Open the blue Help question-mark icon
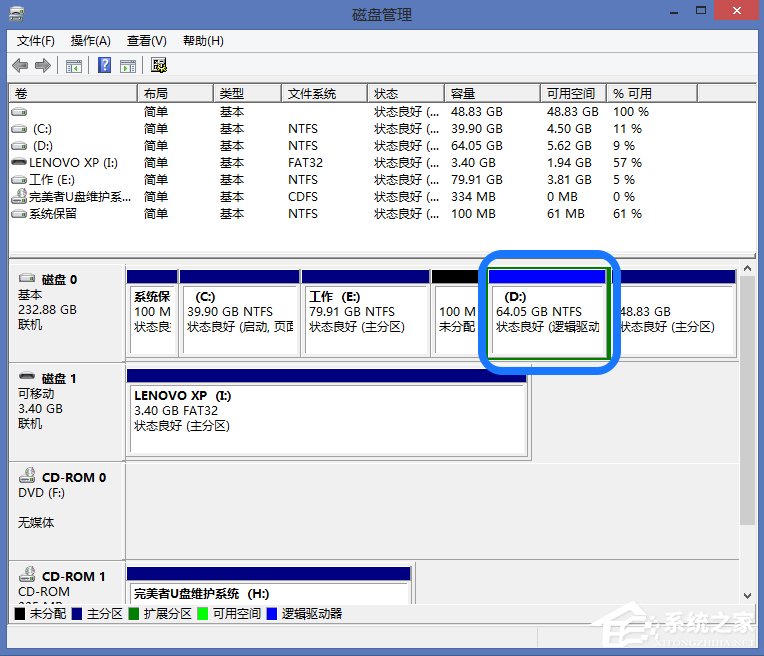The height and width of the screenshot is (656, 764). [x=104, y=65]
